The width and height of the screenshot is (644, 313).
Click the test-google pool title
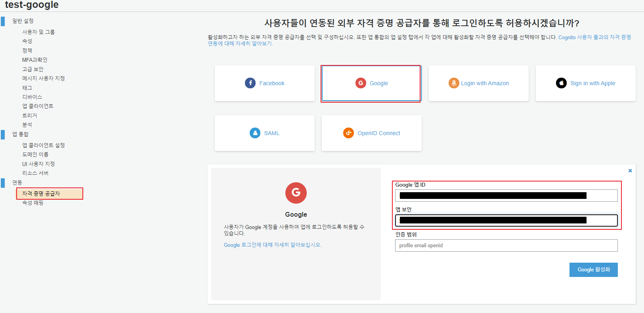tap(32, 5)
